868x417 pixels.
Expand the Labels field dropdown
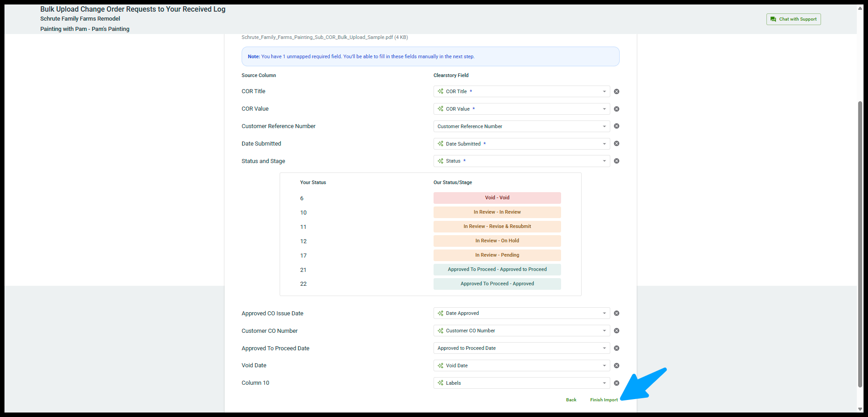[521, 383]
